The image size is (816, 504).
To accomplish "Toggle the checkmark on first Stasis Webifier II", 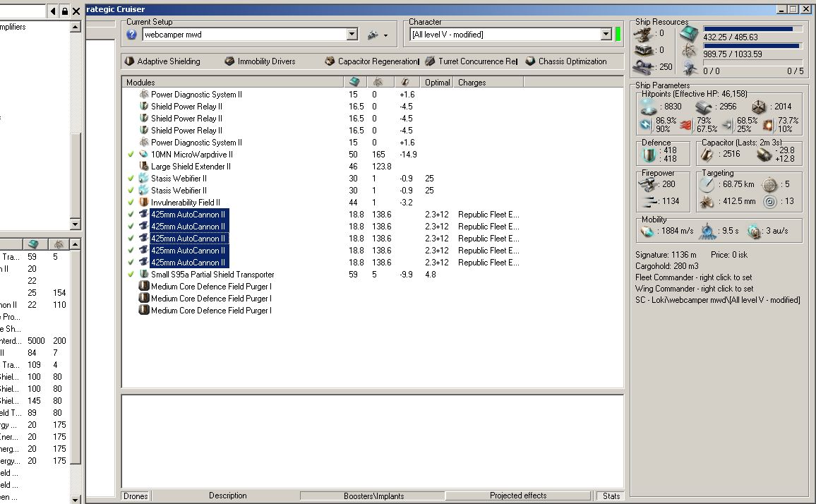I will (x=131, y=179).
